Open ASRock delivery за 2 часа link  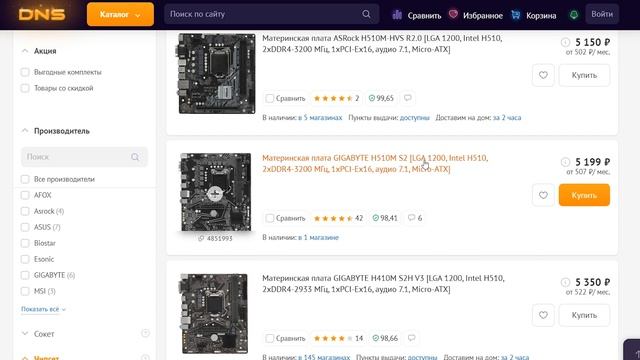click(507, 118)
